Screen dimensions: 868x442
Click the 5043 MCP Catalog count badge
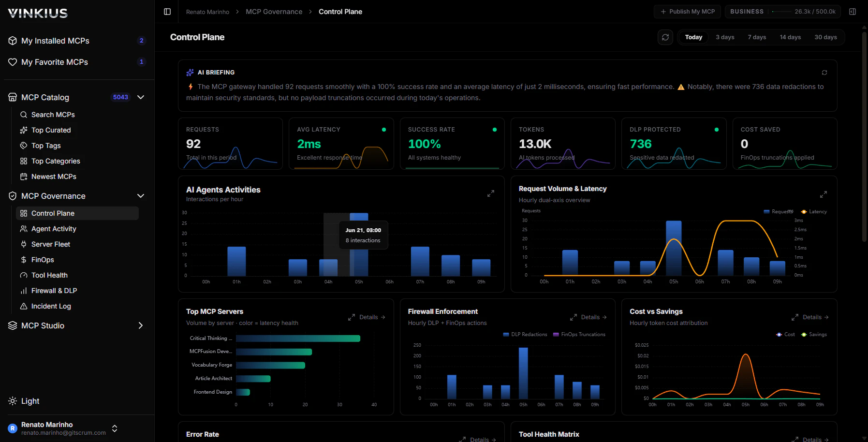click(x=120, y=97)
